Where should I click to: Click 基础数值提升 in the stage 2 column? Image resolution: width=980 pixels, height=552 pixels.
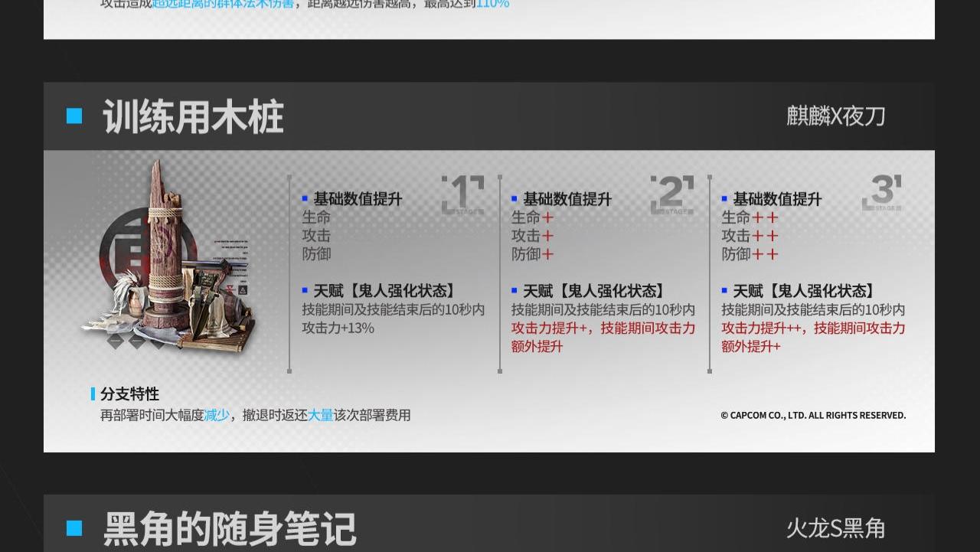click(567, 199)
